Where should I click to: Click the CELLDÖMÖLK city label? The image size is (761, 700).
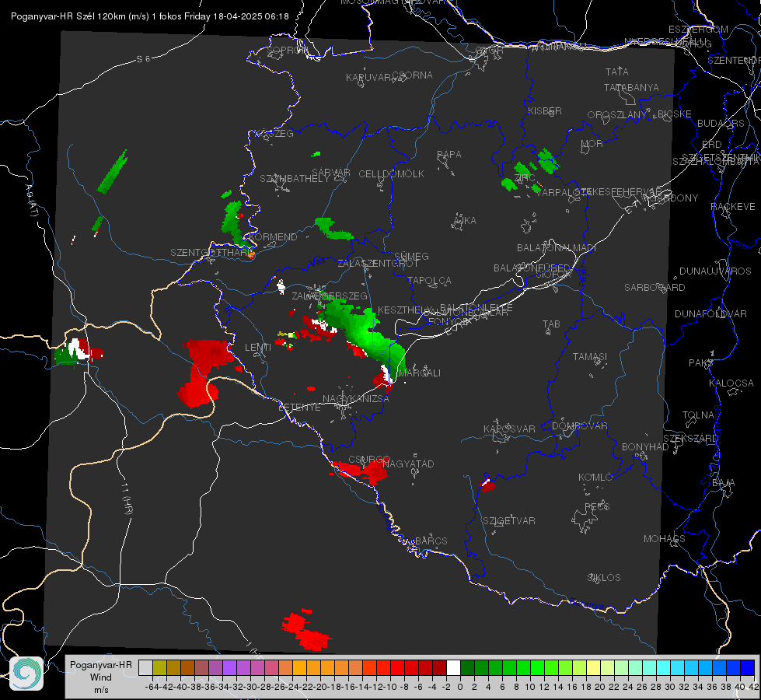click(392, 174)
